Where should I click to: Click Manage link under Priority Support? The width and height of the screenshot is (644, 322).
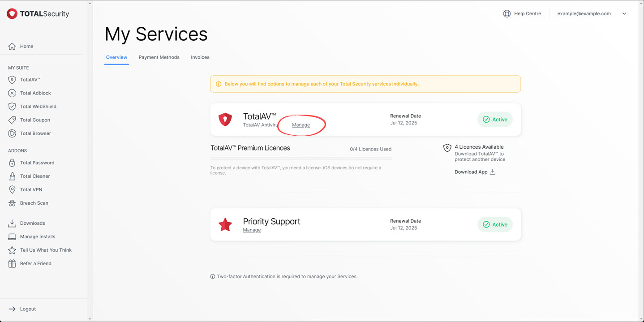[252, 230]
